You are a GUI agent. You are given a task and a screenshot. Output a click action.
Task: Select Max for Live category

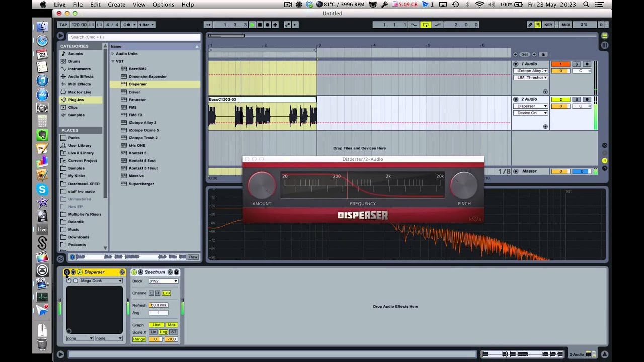[79, 92]
